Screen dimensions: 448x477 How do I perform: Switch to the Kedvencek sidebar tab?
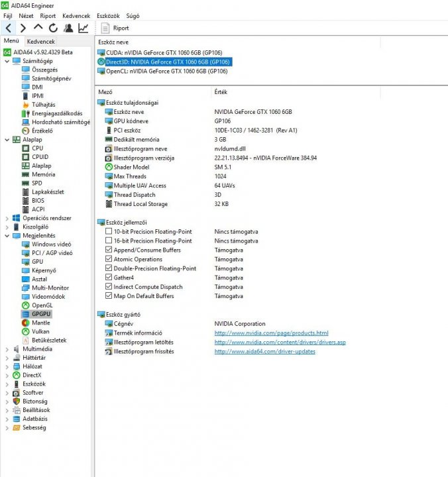pos(41,41)
